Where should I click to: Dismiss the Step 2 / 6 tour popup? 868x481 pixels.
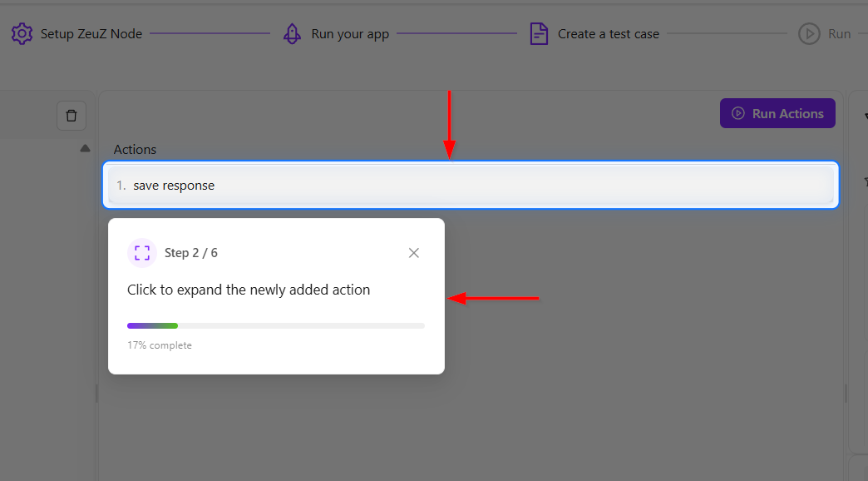[x=414, y=253]
